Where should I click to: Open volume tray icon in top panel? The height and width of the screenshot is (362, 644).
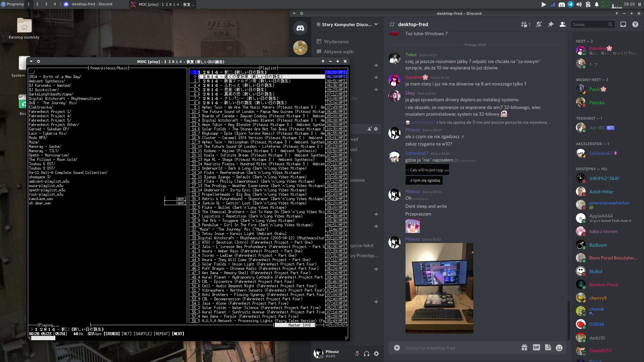point(579,4)
